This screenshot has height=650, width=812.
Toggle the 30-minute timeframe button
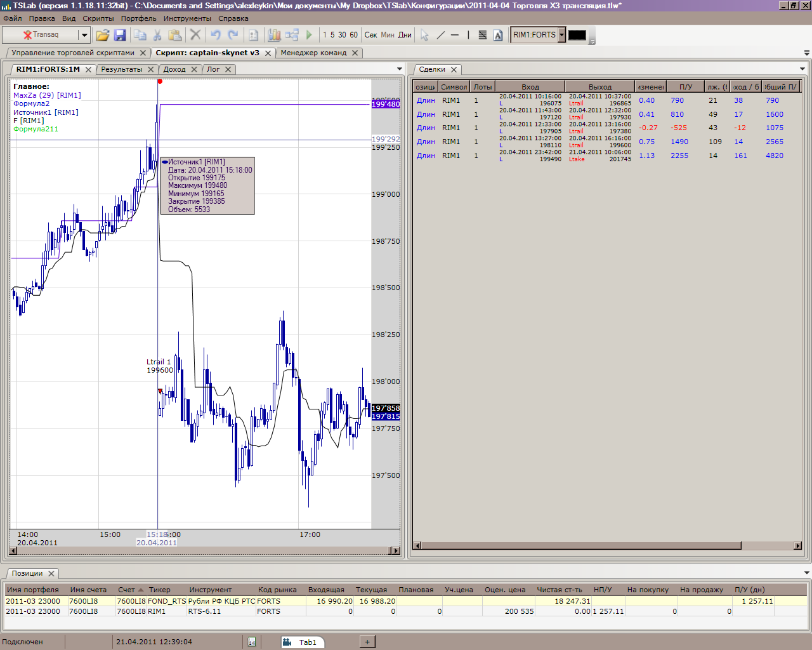pos(343,35)
